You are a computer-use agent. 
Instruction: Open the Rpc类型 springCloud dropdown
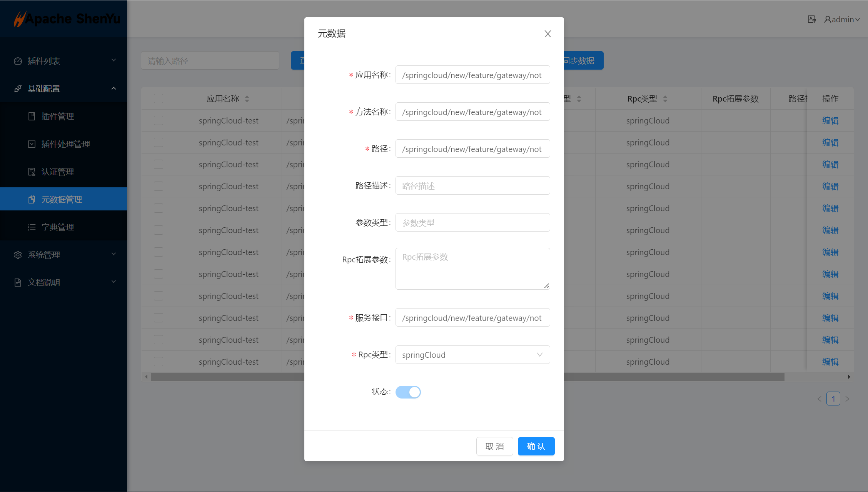coord(472,355)
